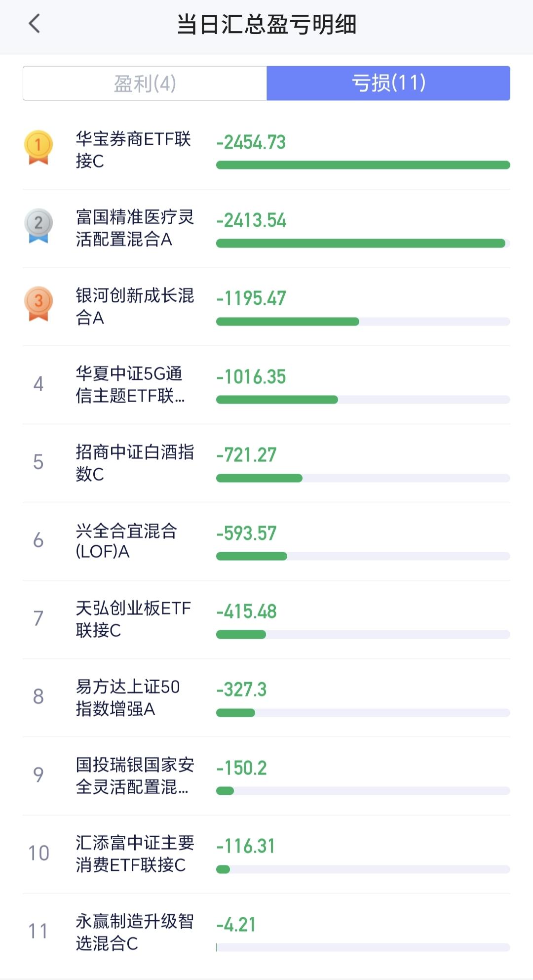Click the bronze rank 3 medal
Image resolution: width=533 pixels, height=980 pixels.
pyautogui.click(x=38, y=303)
